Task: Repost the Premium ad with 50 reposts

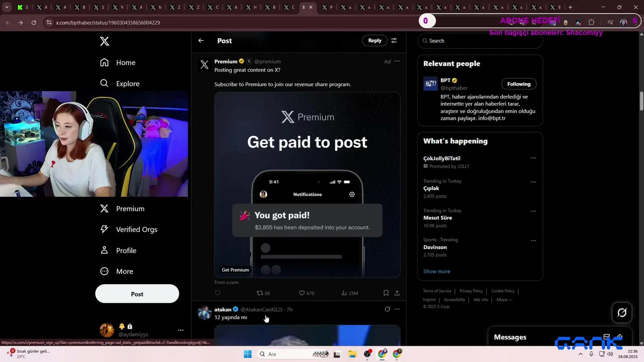Action: coord(263,293)
